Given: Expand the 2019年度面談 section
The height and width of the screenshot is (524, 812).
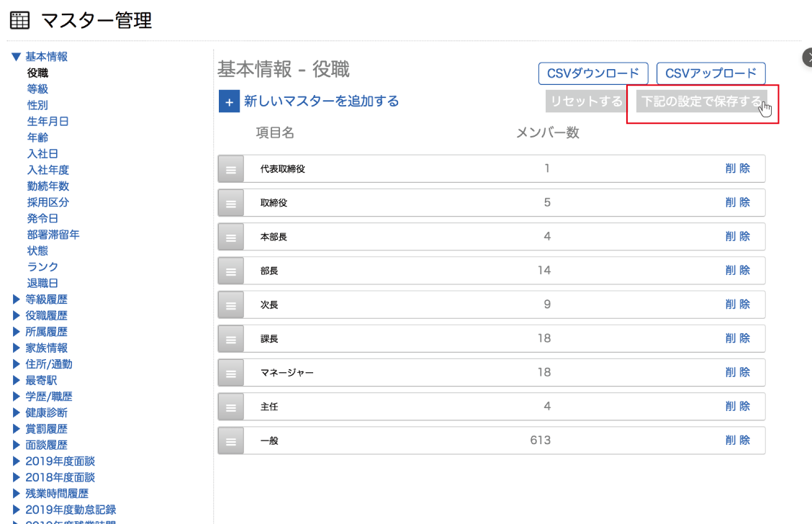Looking at the screenshot, I should click(x=17, y=461).
